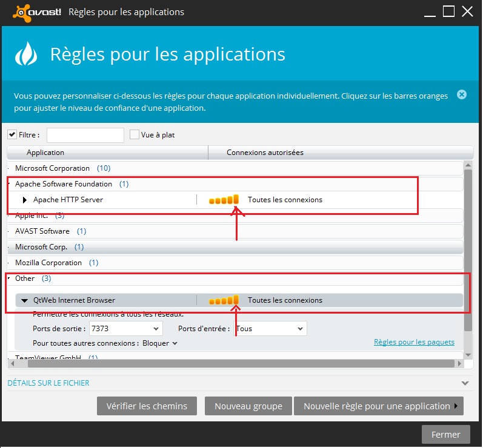Enable the Vue à plat checkbox
The width and height of the screenshot is (483, 448).
135,134
